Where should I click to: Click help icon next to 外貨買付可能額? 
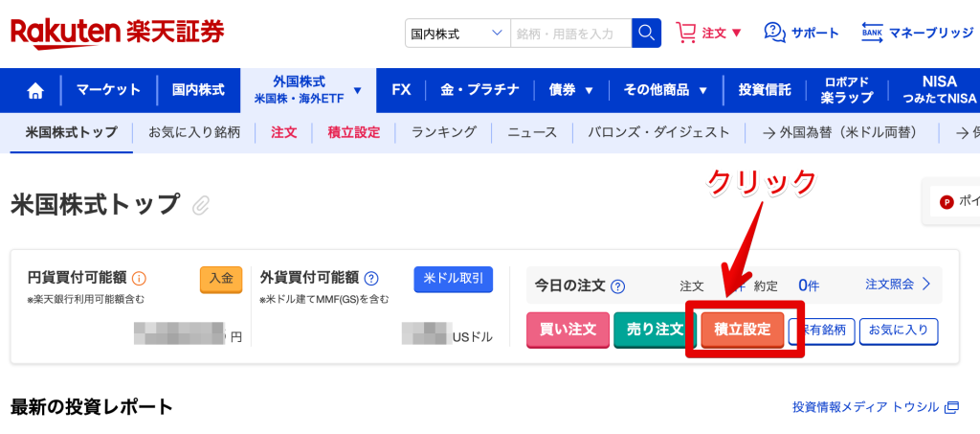tap(371, 279)
